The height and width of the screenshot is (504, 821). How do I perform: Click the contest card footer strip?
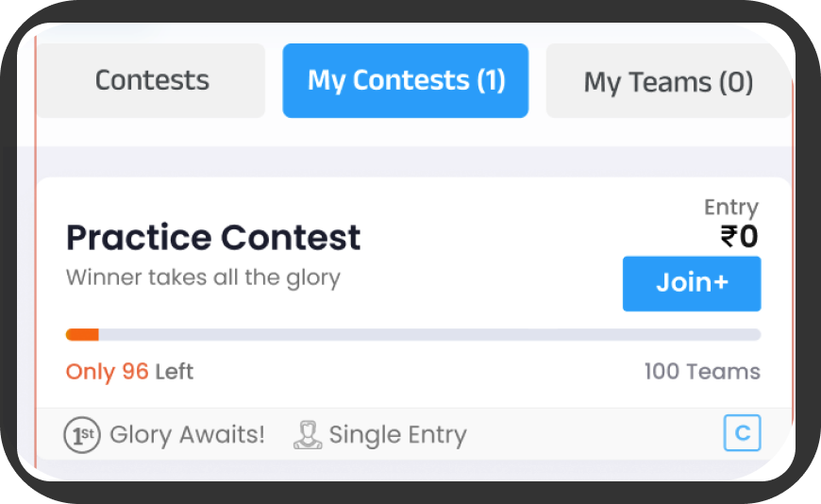coord(413,434)
